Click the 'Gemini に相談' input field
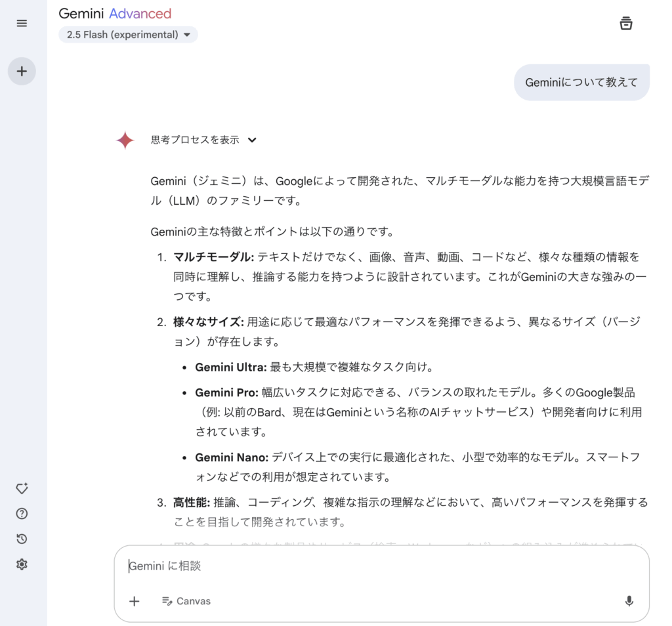 point(381,566)
